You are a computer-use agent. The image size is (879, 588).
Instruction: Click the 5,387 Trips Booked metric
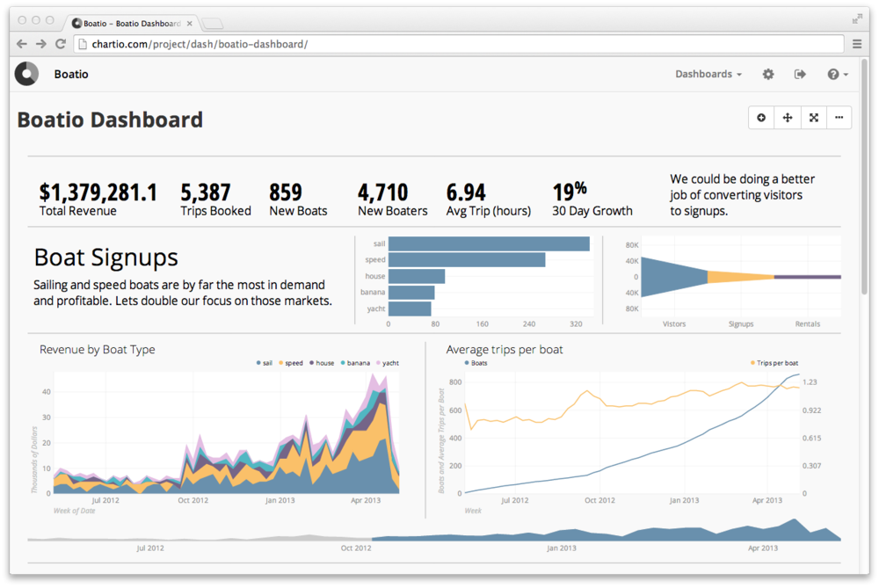(215, 200)
